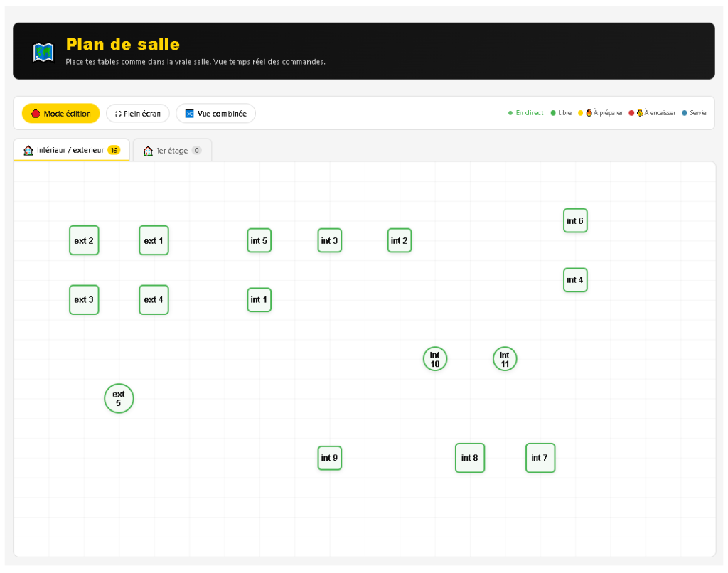The height and width of the screenshot is (573, 728).
Task: Click the Plan de salle title
Action: [123, 45]
